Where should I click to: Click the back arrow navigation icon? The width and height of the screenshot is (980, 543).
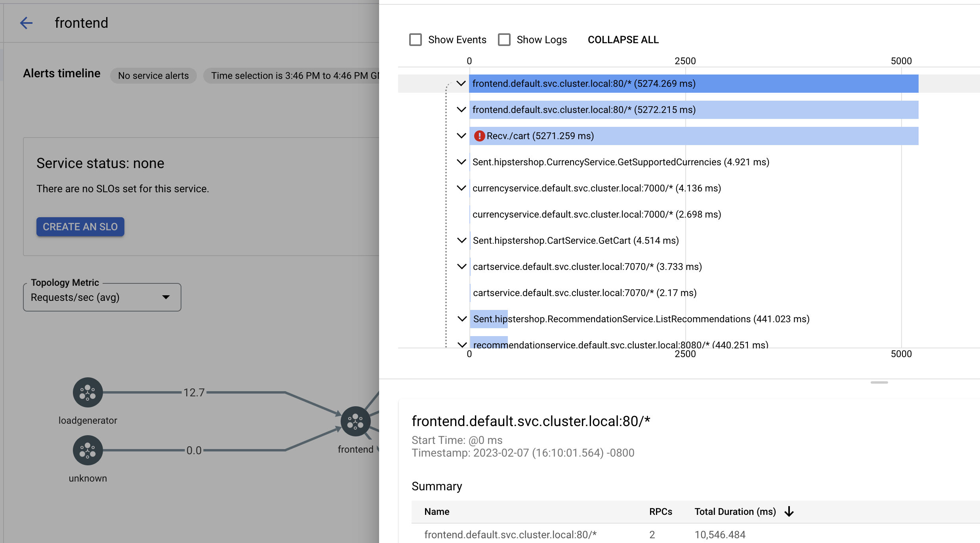[x=25, y=23]
